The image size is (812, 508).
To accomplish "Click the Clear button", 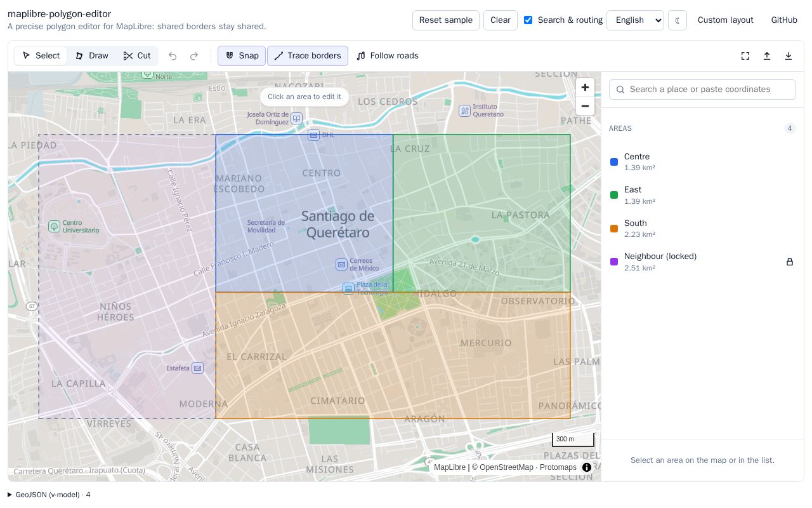I will [x=501, y=20].
